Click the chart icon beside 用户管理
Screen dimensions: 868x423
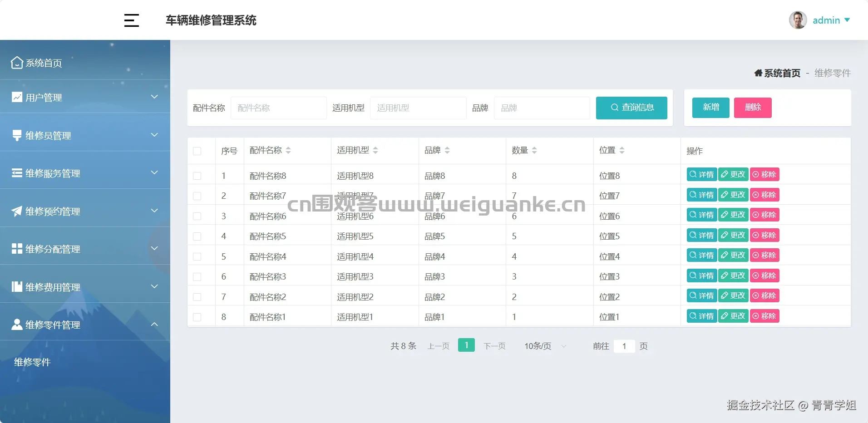tap(17, 97)
